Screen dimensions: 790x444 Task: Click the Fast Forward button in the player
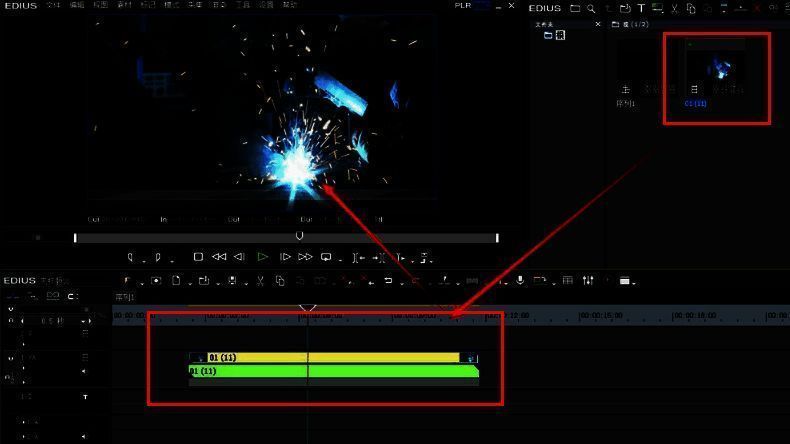[x=306, y=257]
